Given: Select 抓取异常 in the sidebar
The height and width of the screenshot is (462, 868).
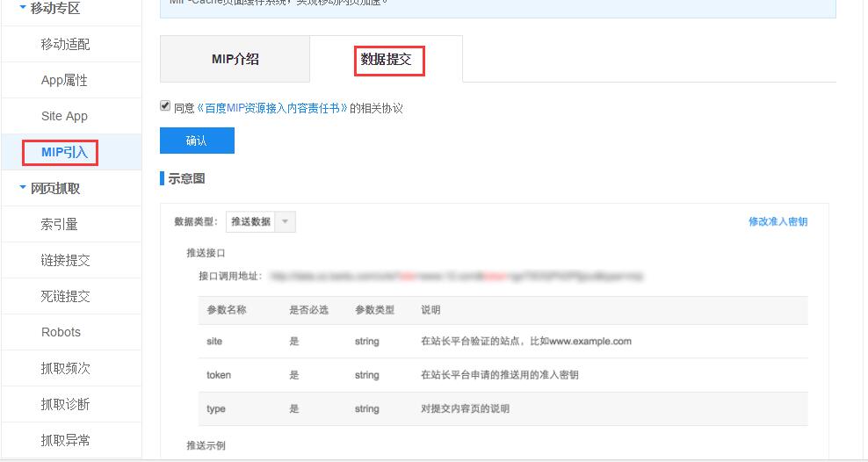Looking at the screenshot, I should point(65,440).
